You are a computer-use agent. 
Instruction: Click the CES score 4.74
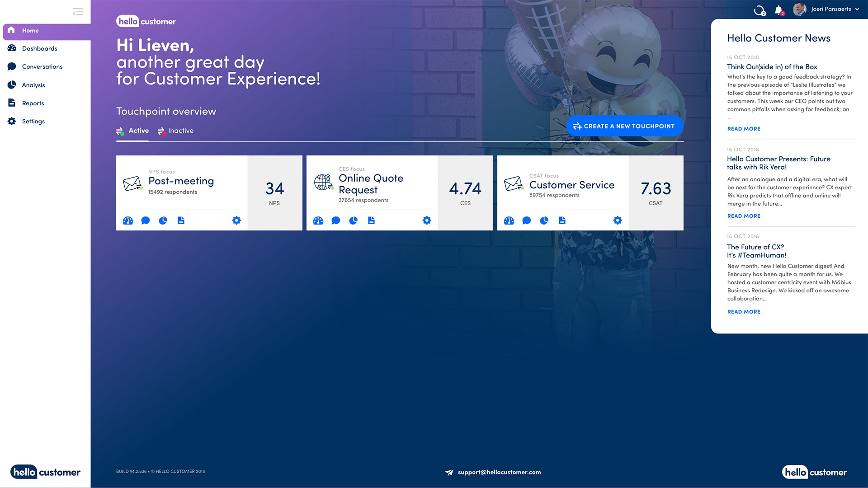click(x=465, y=188)
